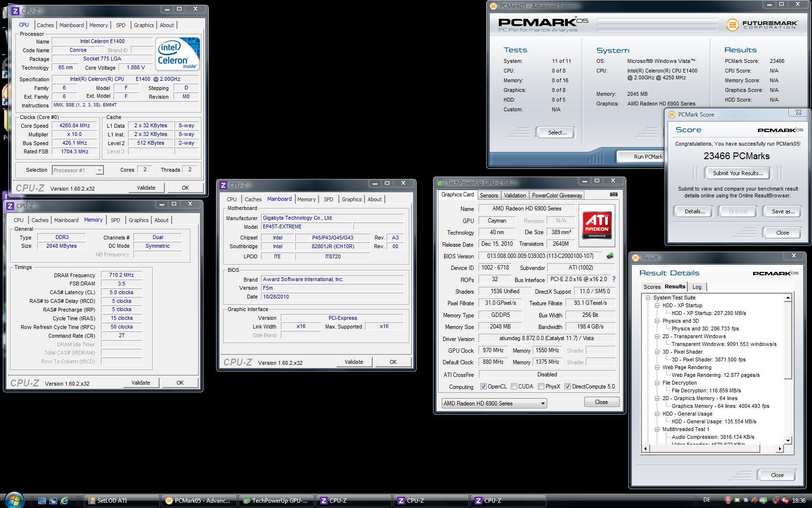Click Switch Between Windows quick launch icon
Screen dimensions: 812x508
tap(53, 501)
